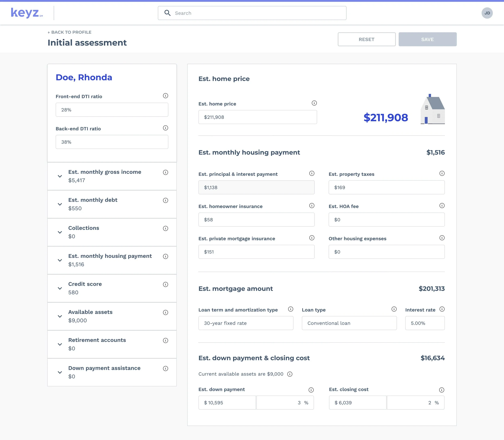Click the SAVE button
504x440 pixels.
pyautogui.click(x=427, y=39)
